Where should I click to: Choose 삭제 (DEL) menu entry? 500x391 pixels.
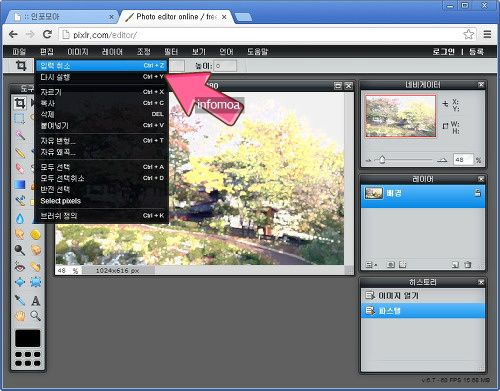102,114
